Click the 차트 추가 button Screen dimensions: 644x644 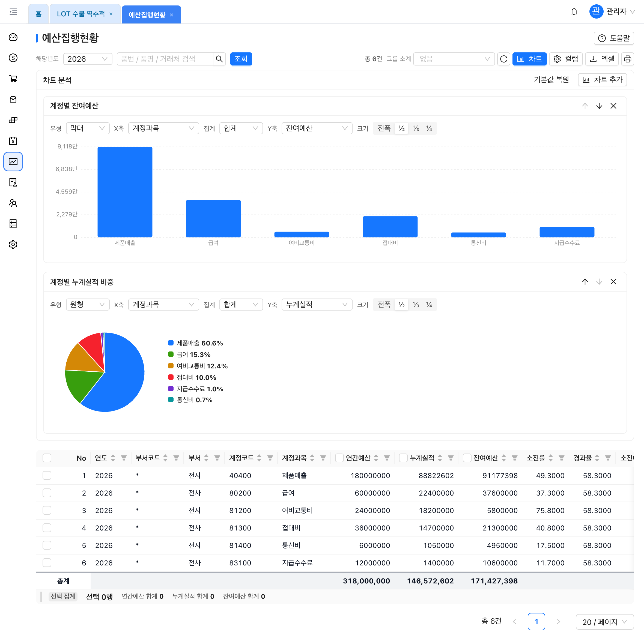602,80
